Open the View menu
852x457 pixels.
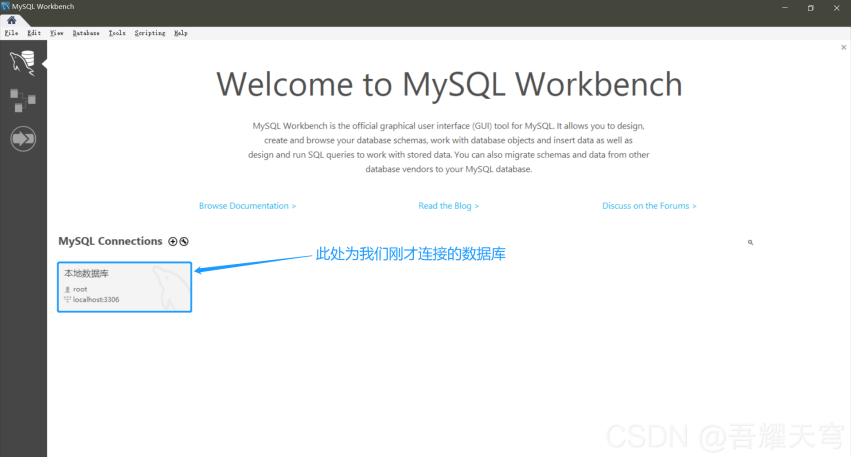(57, 33)
